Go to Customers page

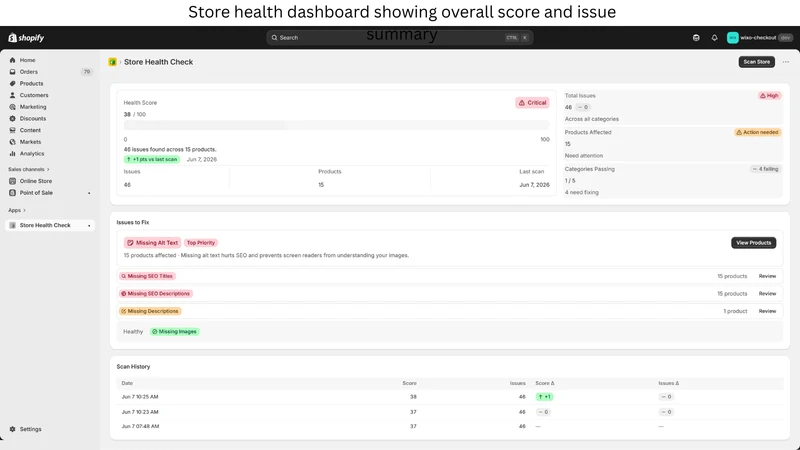pyautogui.click(x=34, y=95)
